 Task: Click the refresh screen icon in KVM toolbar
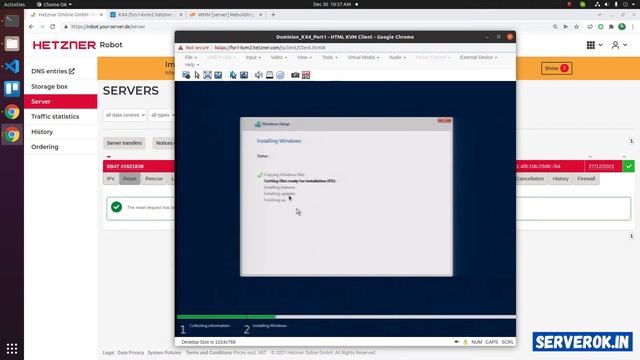click(x=244, y=75)
